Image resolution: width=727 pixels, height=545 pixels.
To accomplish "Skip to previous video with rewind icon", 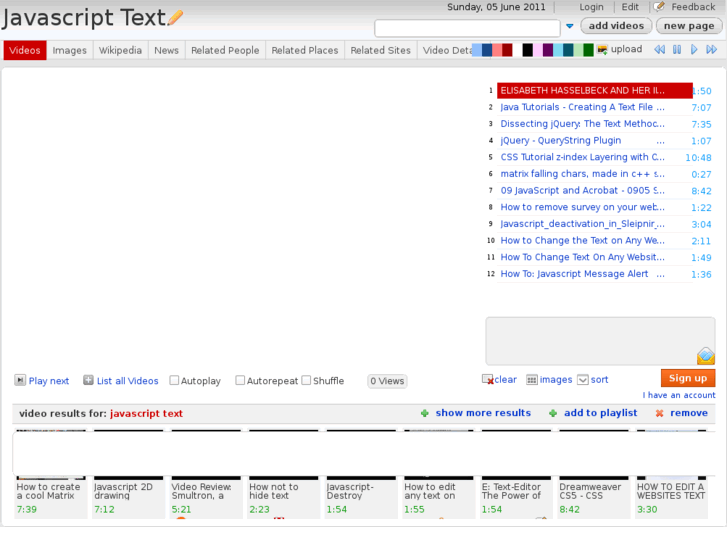I will (659, 49).
